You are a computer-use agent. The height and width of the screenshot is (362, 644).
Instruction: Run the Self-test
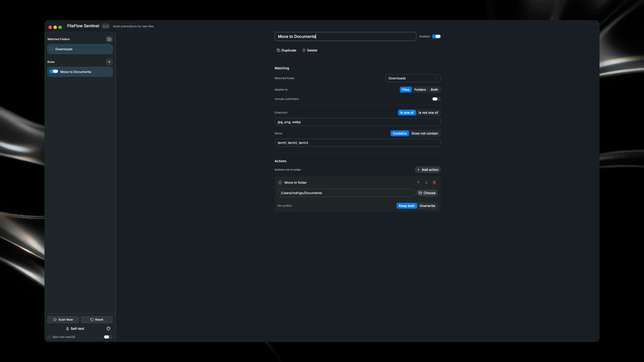(x=75, y=329)
